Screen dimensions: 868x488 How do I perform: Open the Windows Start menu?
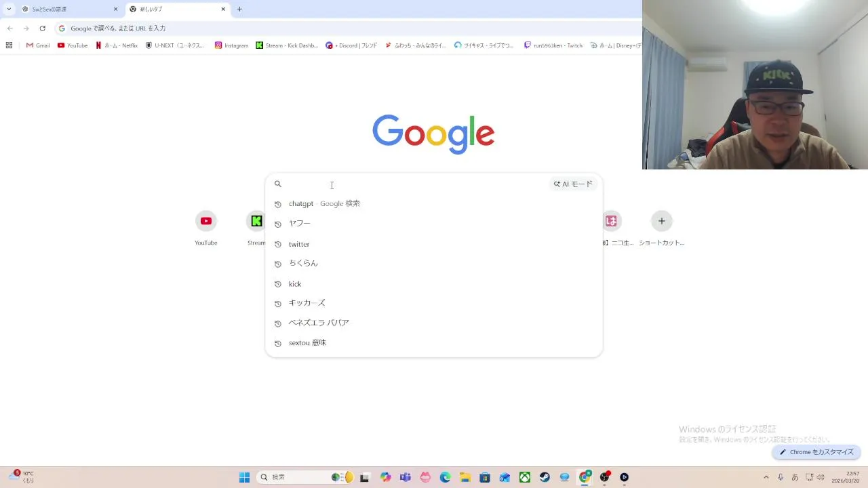click(x=244, y=477)
